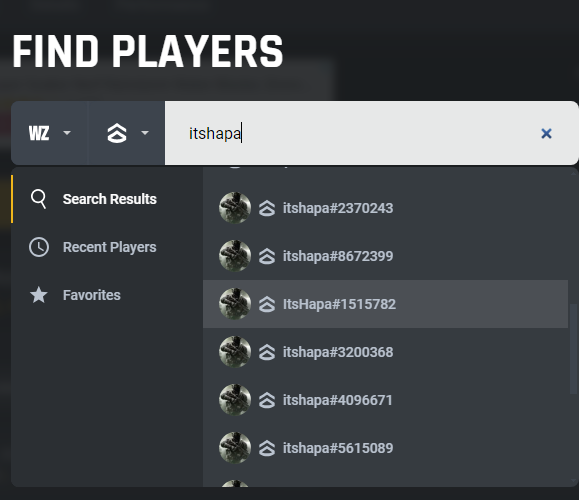This screenshot has height=500, width=579.
Task: Click the results list scrollbar thumb
Action: (574, 349)
